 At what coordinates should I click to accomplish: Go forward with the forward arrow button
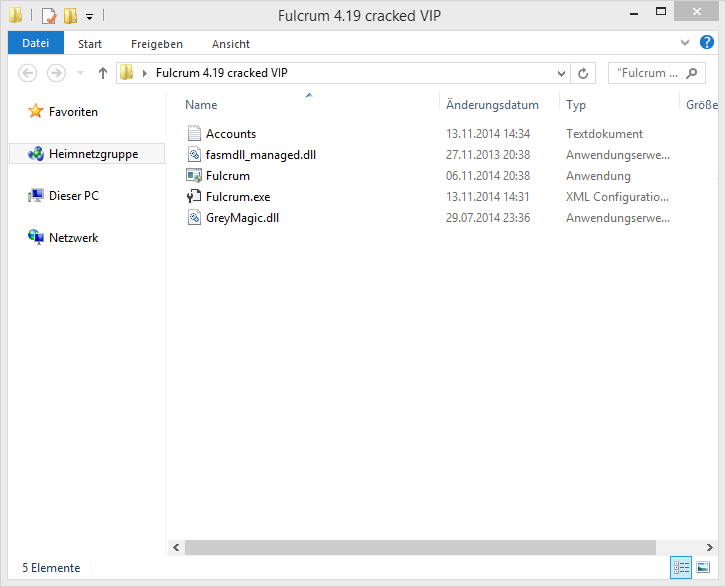click(56, 73)
